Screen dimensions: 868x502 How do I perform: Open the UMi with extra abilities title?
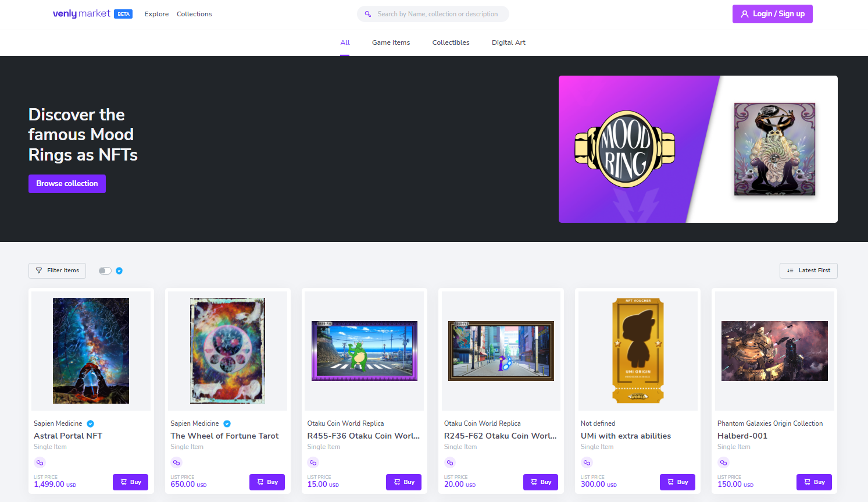pos(626,436)
